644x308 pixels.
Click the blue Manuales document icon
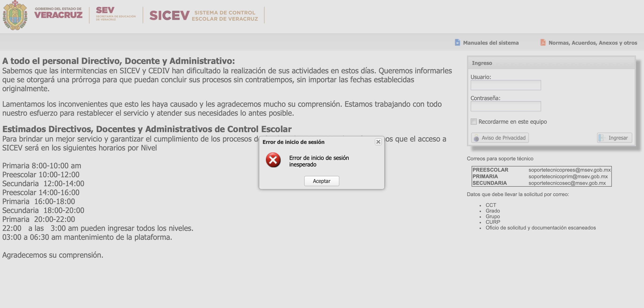click(457, 42)
